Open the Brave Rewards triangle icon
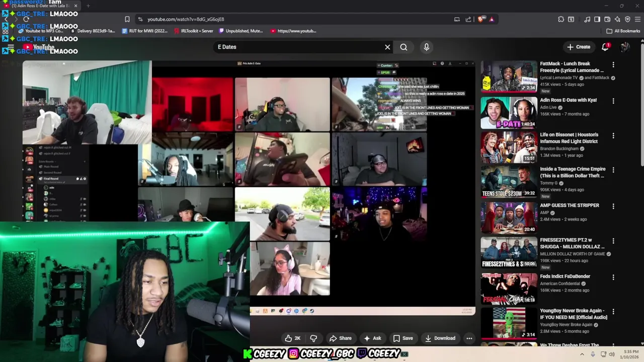The image size is (644, 362). pyautogui.click(x=492, y=19)
